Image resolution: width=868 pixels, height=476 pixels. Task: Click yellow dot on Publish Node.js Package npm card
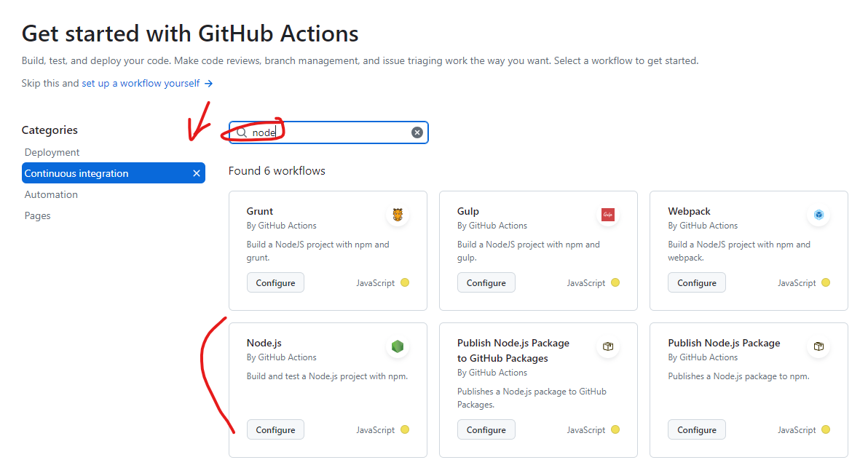coord(826,429)
